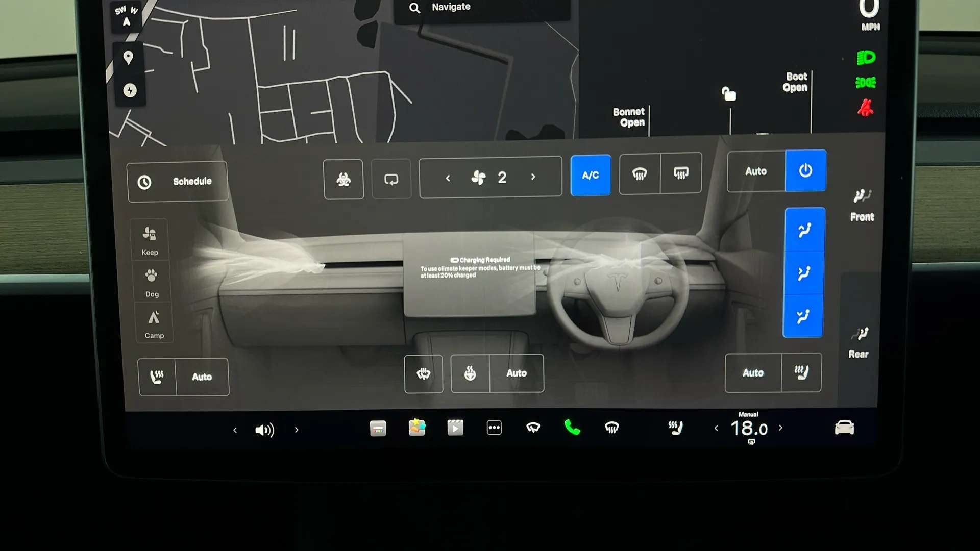Tap the parking lights indicator icon

866,82
